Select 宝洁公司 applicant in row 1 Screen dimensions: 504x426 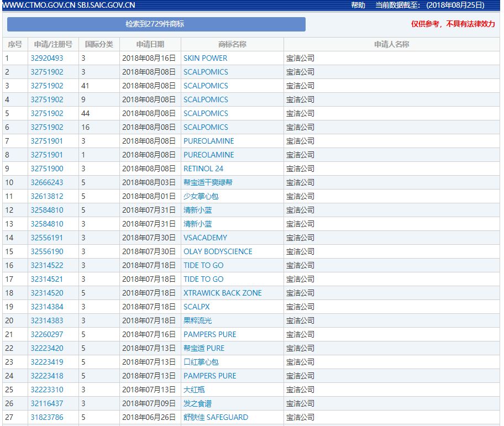point(300,58)
